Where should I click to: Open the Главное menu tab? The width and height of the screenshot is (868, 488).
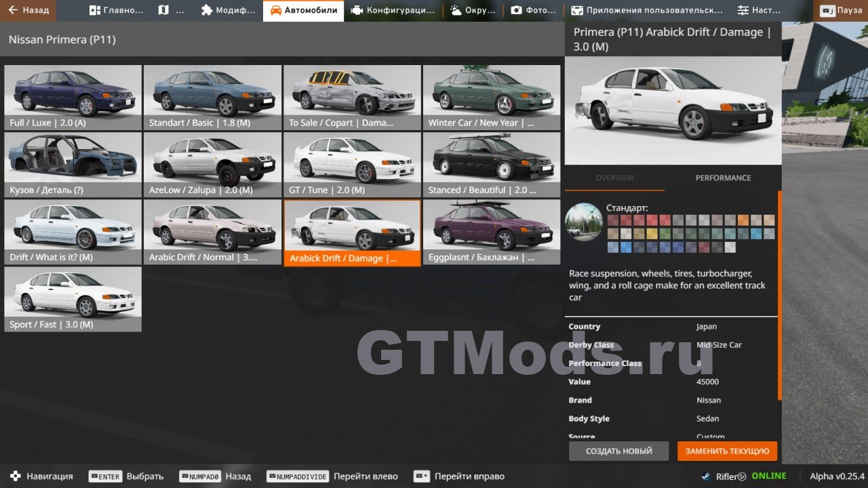[x=117, y=10]
